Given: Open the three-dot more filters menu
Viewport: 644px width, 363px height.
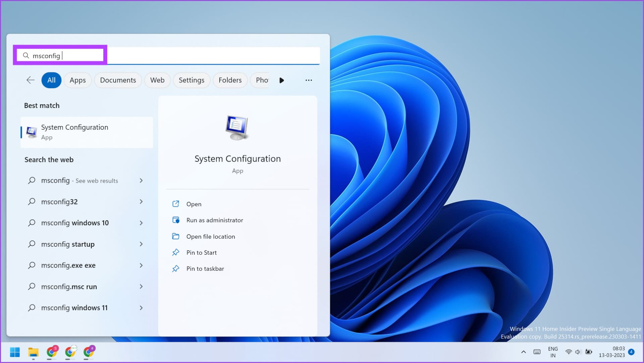Looking at the screenshot, I should 309,80.
